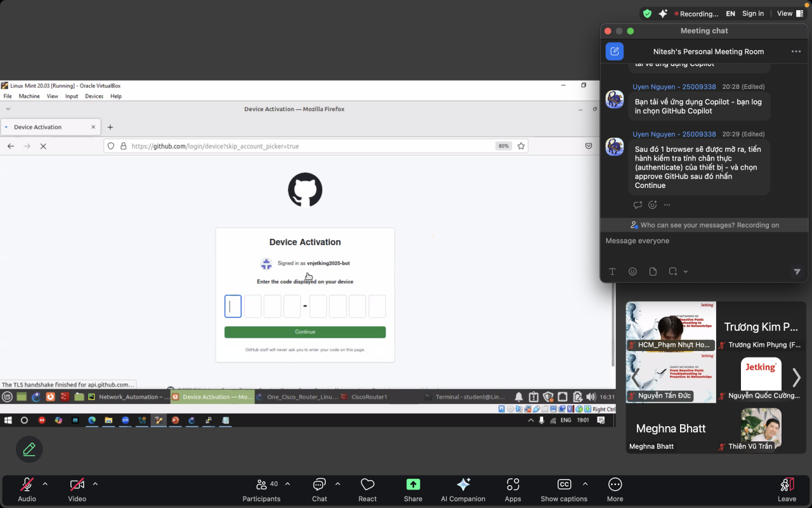This screenshot has height=508, width=812.
Task: Open the React heart menu
Action: click(367, 490)
